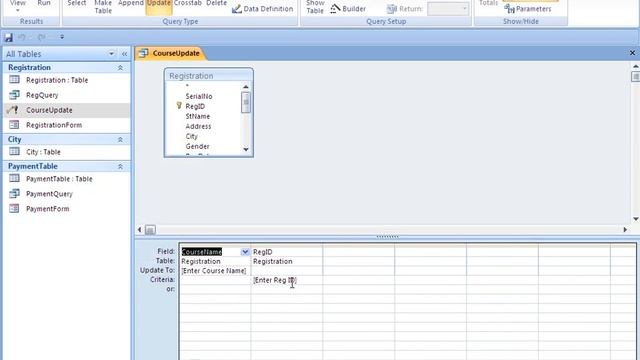Select RegID field in Registration table list
The image size is (640, 360).
[195, 106]
